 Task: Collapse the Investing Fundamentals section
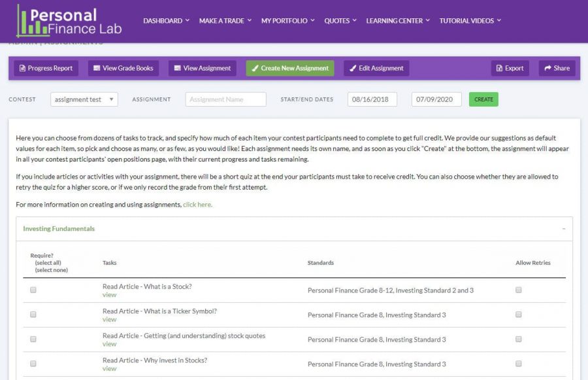click(563, 230)
